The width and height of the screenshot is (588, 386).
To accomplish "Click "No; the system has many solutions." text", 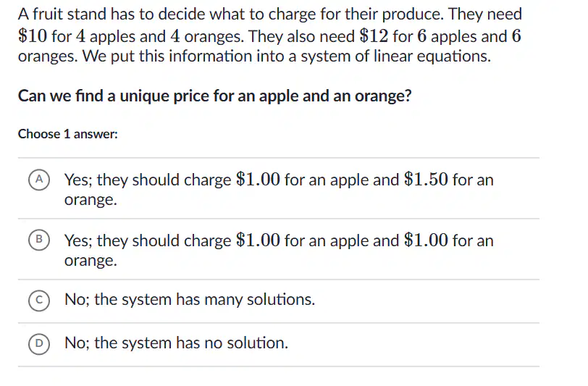I will (190, 300).
